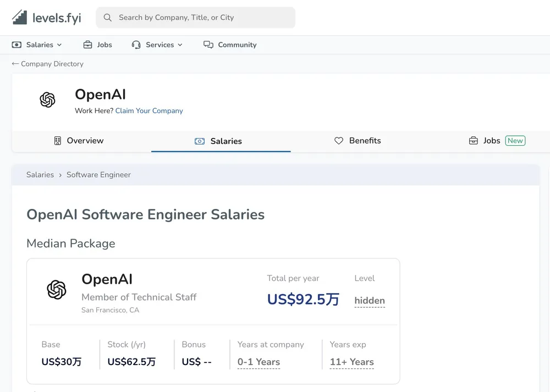Click the Level label
This screenshot has width=550, height=392.
365,278
